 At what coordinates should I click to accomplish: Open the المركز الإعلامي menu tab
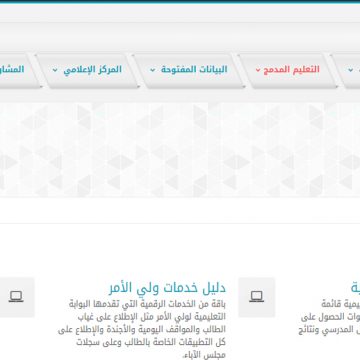click(87, 70)
